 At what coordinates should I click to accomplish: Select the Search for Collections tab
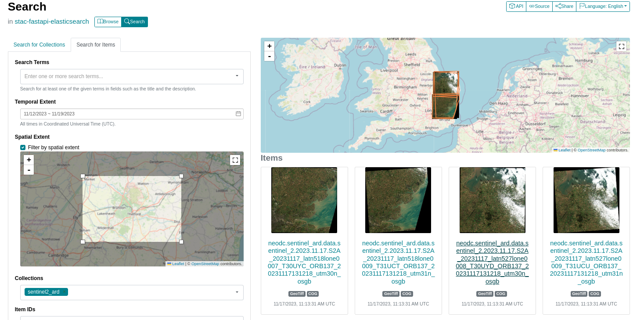39,45
